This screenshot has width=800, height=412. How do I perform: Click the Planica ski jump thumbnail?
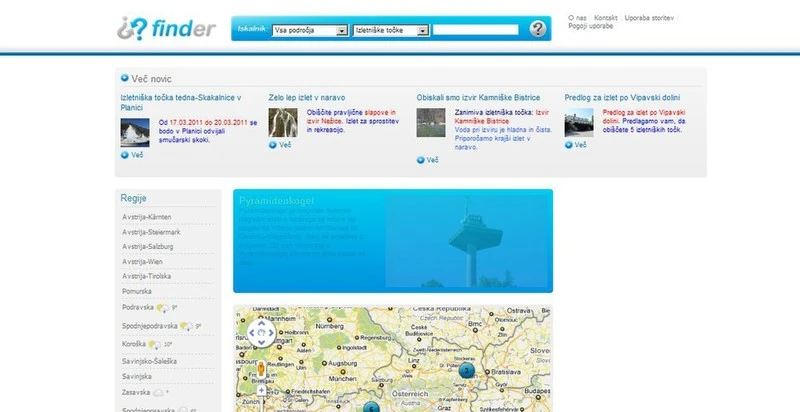click(x=135, y=133)
